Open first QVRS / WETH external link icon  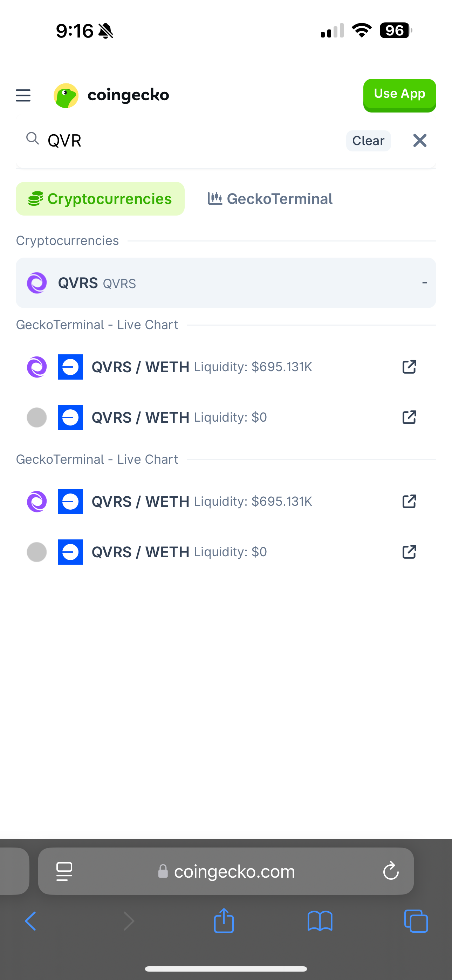pos(409,367)
